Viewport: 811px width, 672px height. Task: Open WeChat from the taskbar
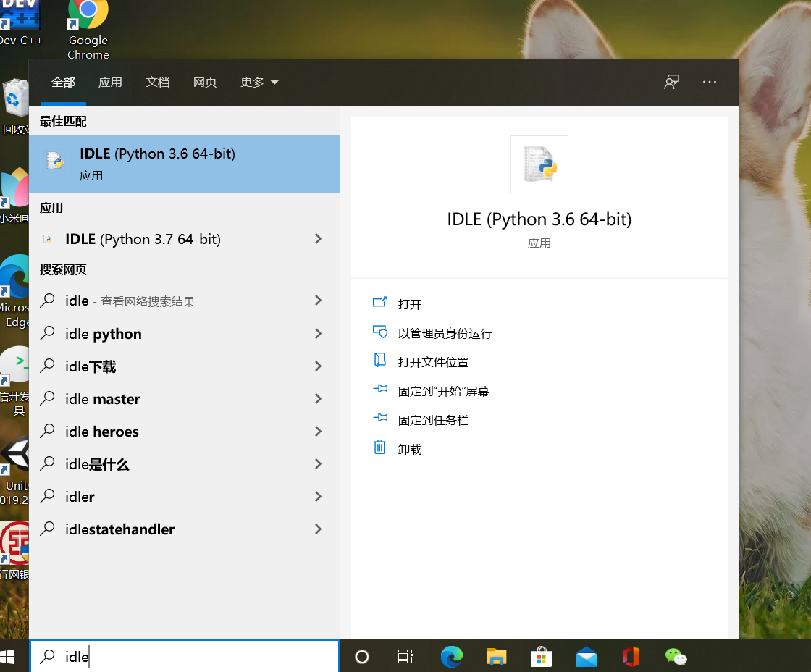tap(676, 657)
